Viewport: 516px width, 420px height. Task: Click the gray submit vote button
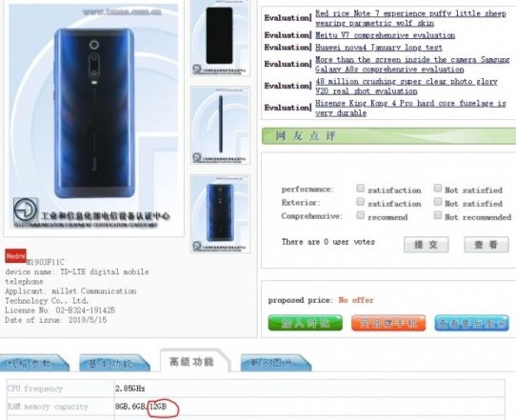point(426,245)
